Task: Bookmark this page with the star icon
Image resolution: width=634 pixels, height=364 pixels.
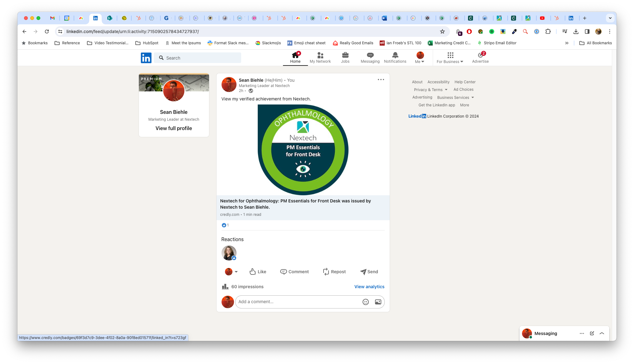Action: coord(442,32)
